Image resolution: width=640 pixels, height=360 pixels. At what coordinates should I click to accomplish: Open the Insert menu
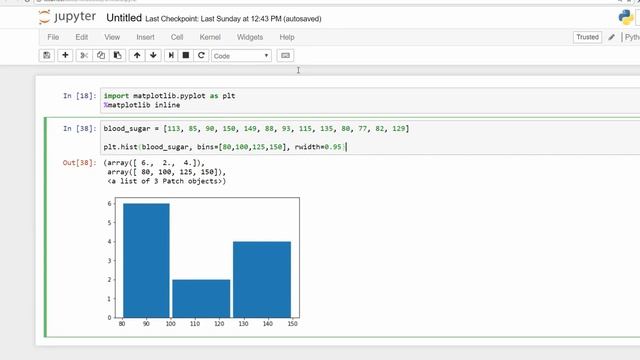tap(145, 37)
